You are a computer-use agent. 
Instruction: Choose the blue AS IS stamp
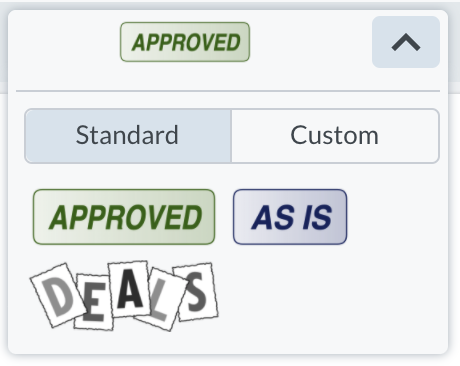coord(290,217)
